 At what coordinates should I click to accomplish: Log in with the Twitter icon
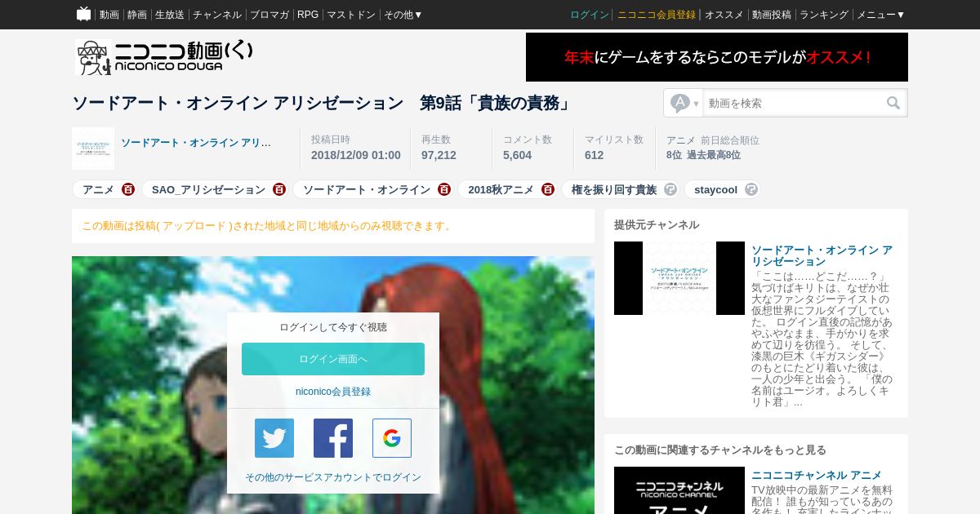pos(274,438)
